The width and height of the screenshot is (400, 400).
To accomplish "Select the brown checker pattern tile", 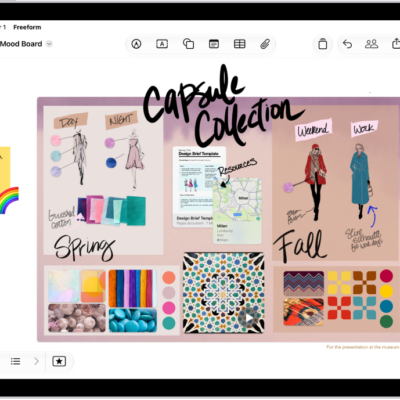I will tap(365, 283).
